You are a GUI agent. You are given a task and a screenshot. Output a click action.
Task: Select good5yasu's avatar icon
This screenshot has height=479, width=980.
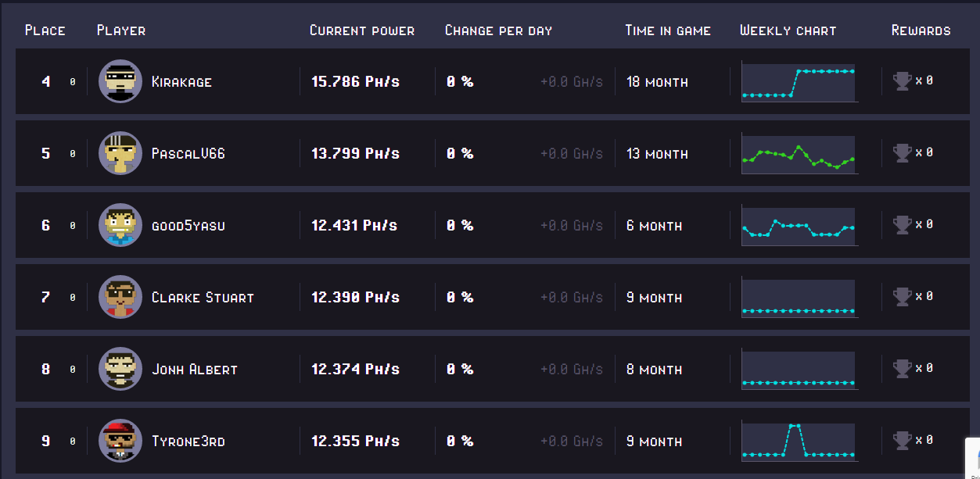click(x=120, y=225)
